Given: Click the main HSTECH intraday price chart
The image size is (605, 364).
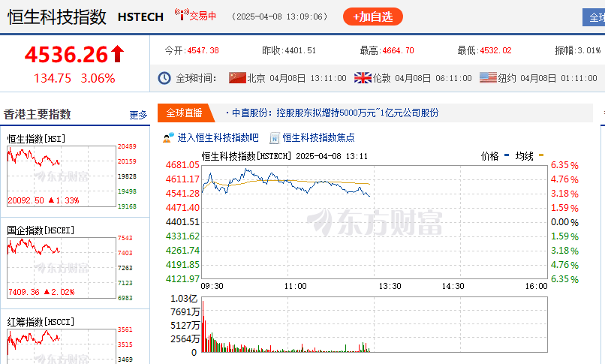Looking at the screenshot, I should [x=375, y=221].
